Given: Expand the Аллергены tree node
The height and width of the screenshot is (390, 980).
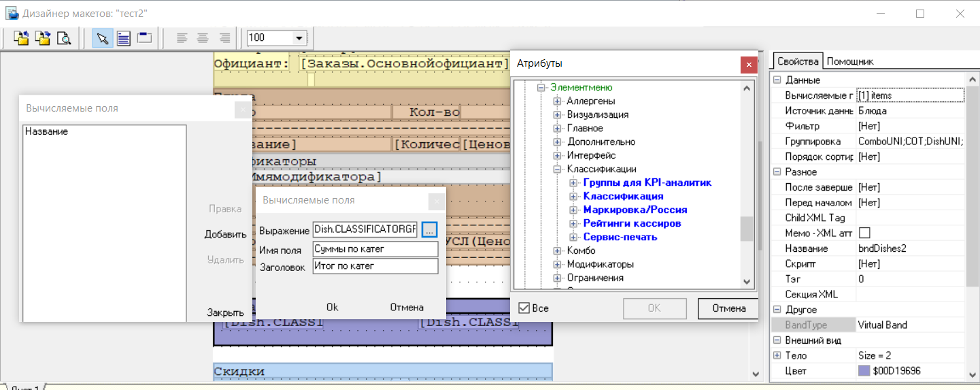Looking at the screenshot, I should click(558, 101).
